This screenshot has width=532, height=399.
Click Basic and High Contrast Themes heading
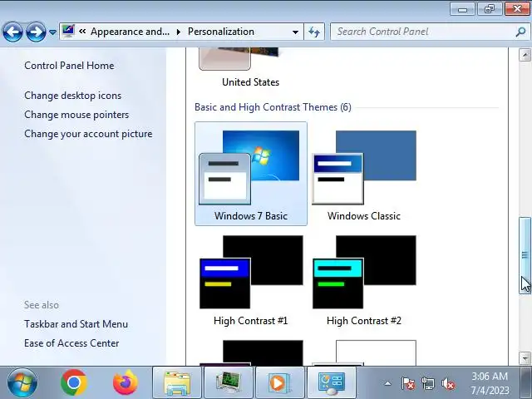pyautogui.click(x=273, y=107)
